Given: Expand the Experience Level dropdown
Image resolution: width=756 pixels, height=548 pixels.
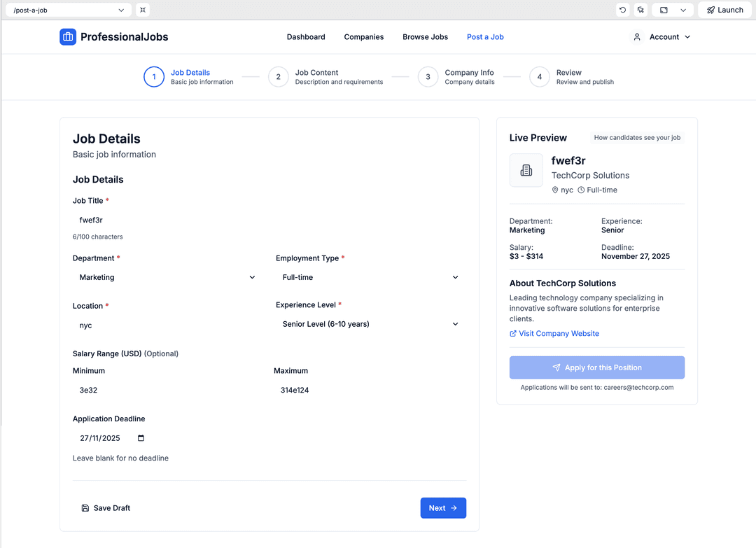Looking at the screenshot, I should 370,325.
